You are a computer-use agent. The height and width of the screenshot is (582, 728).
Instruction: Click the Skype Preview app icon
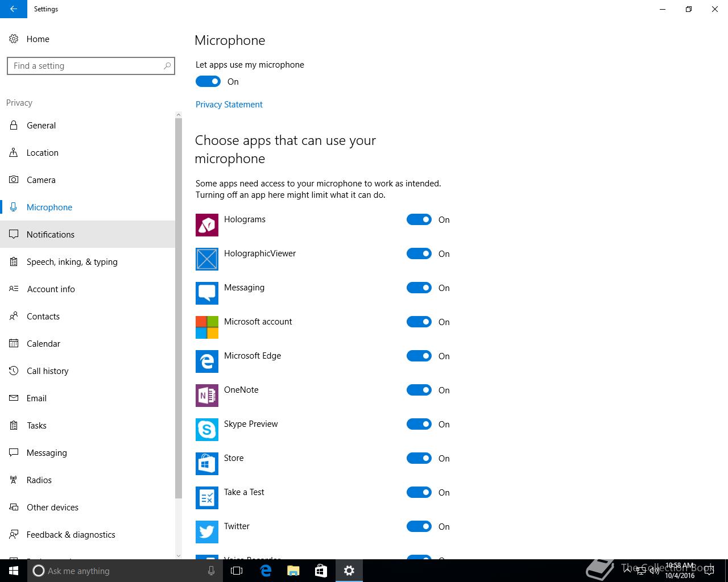pos(207,430)
